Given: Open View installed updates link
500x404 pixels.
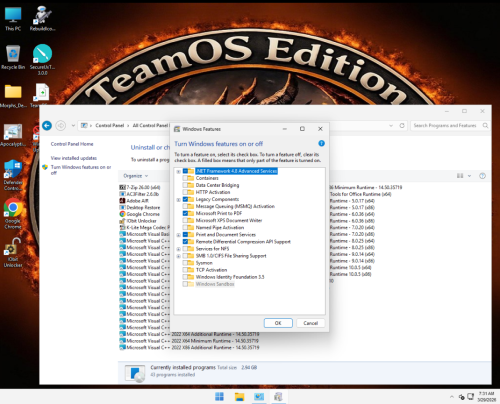Looking at the screenshot, I should 74,158.
